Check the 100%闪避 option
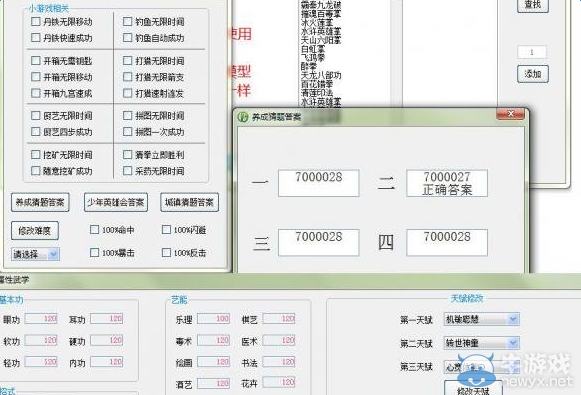Image resolution: width=581 pixels, height=395 pixels. tap(166, 230)
